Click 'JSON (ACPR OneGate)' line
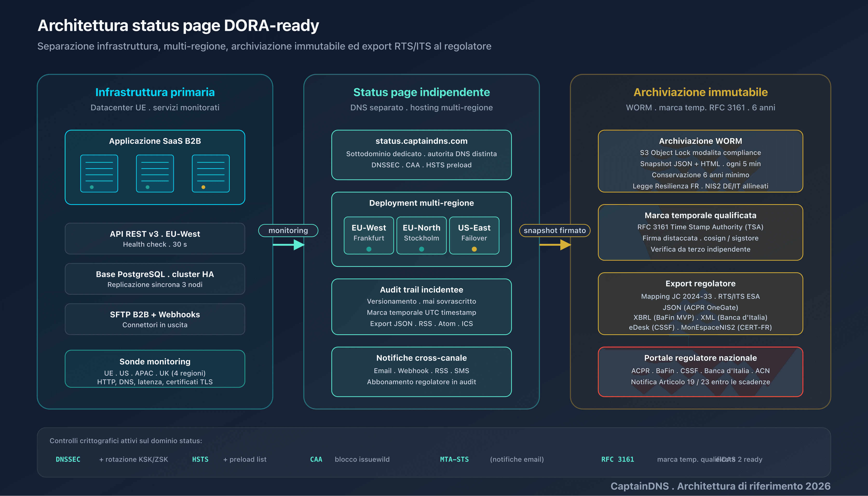This screenshot has width=868, height=496. tap(700, 308)
